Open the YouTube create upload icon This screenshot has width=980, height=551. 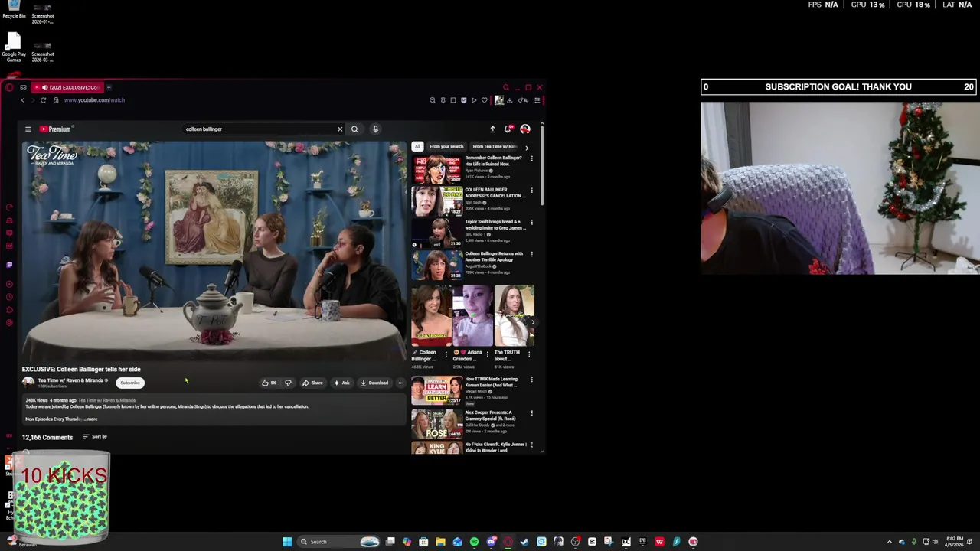492,129
